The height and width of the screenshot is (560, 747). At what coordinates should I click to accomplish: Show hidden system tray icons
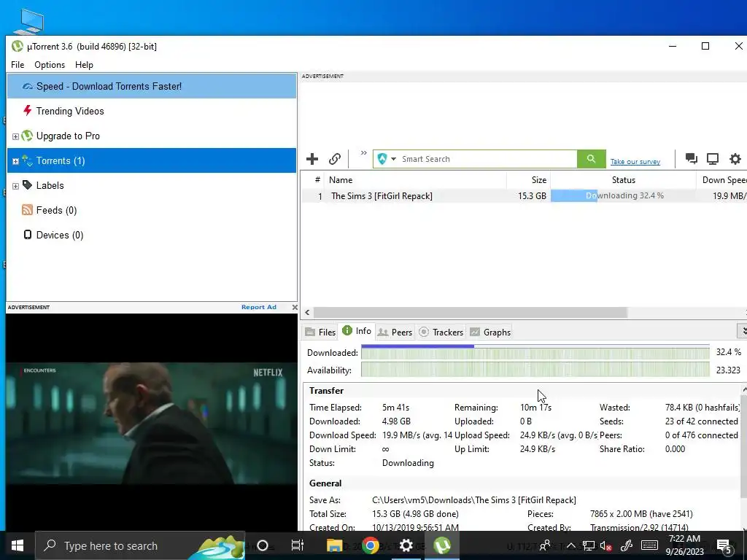point(570,545)
